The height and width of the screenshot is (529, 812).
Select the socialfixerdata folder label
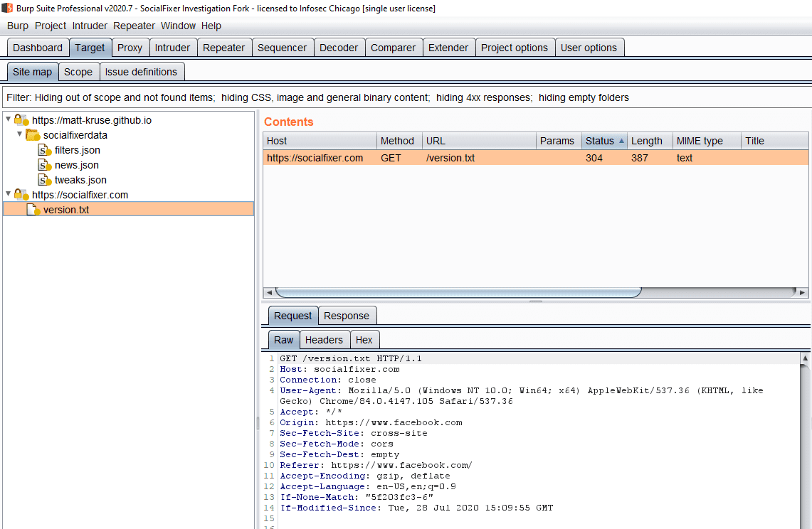click(x=75, y=135)
